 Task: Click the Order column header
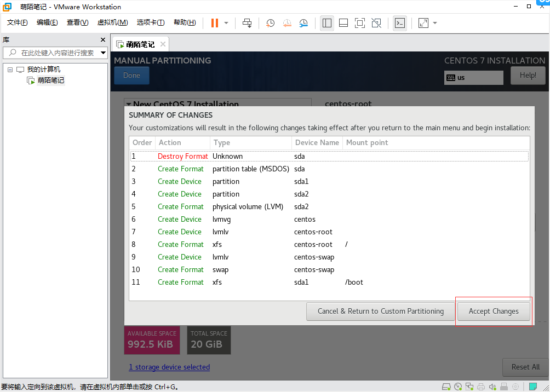142,143
